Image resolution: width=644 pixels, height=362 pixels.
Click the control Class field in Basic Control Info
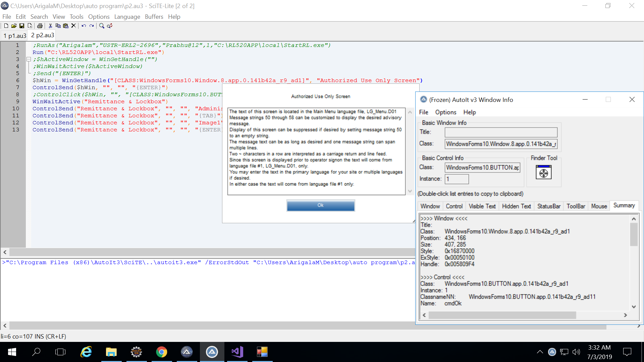click(x=483, y=168)
